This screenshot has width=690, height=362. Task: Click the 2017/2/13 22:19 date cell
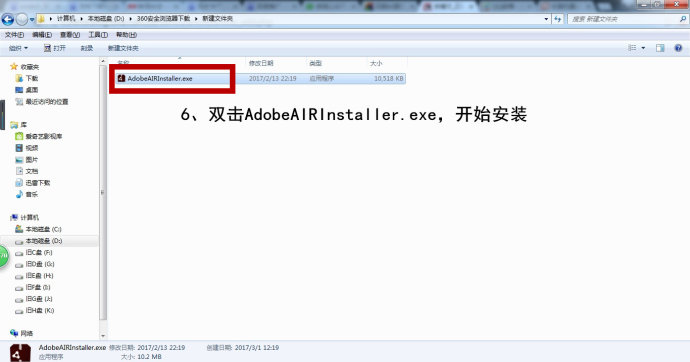[272, 78]
